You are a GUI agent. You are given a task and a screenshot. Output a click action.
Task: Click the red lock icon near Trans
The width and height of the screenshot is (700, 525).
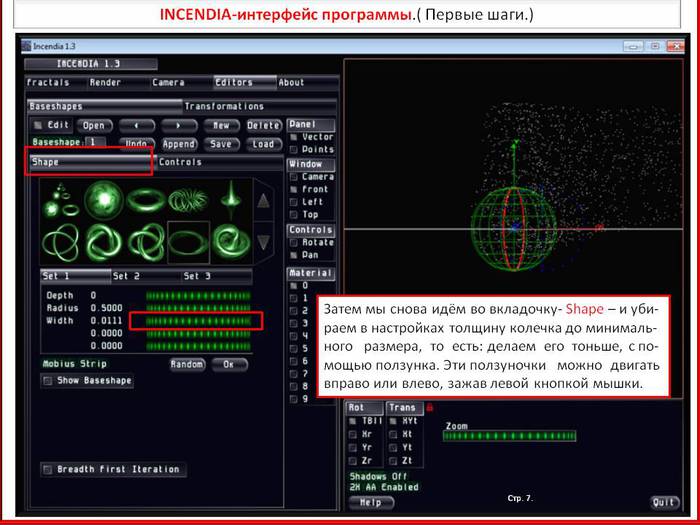click(x=430, y=407)
